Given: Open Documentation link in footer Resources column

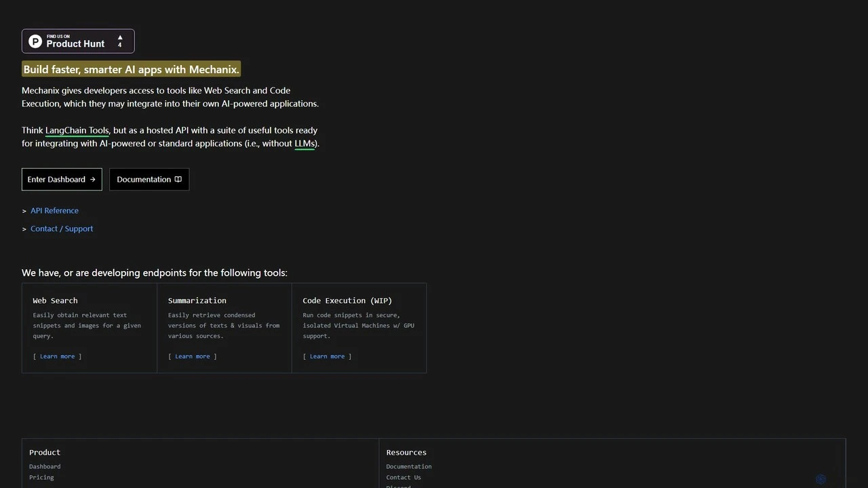Looking at the screenshot, I should (409, 466).
